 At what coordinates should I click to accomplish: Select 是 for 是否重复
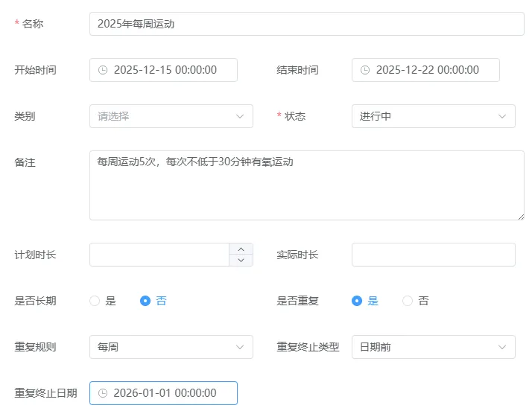pos(357,301)
